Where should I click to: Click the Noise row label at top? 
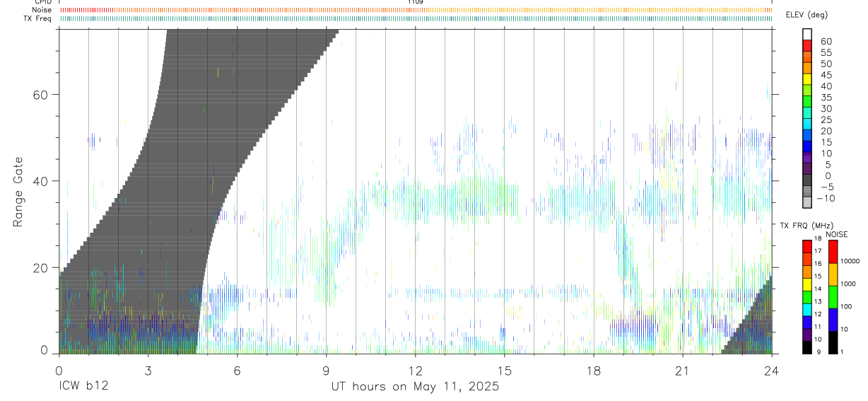pos(42,10)
